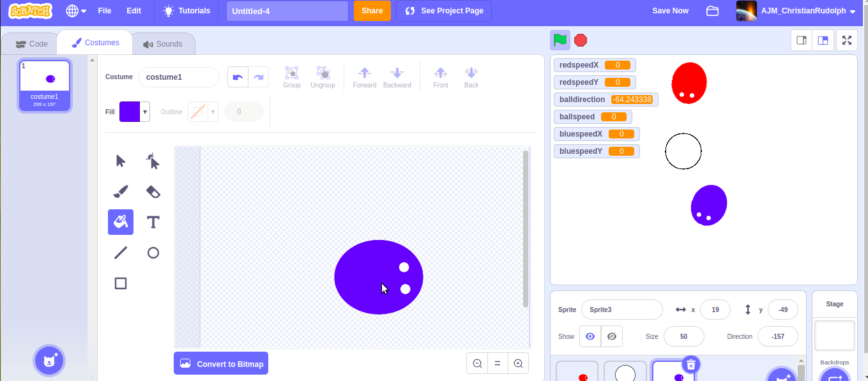Open the File menu
The image size is (868, 381).
[x=104, y=11]
